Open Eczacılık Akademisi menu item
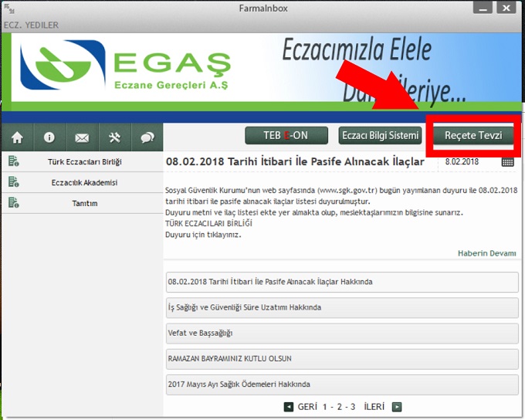Screen dimensions: 525x420 pos(83,182)
